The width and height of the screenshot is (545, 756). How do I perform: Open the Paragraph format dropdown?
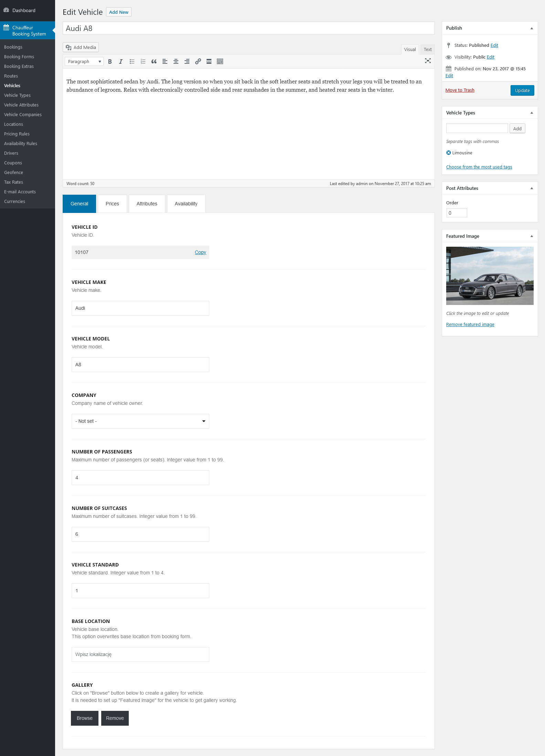coord(84,62)
